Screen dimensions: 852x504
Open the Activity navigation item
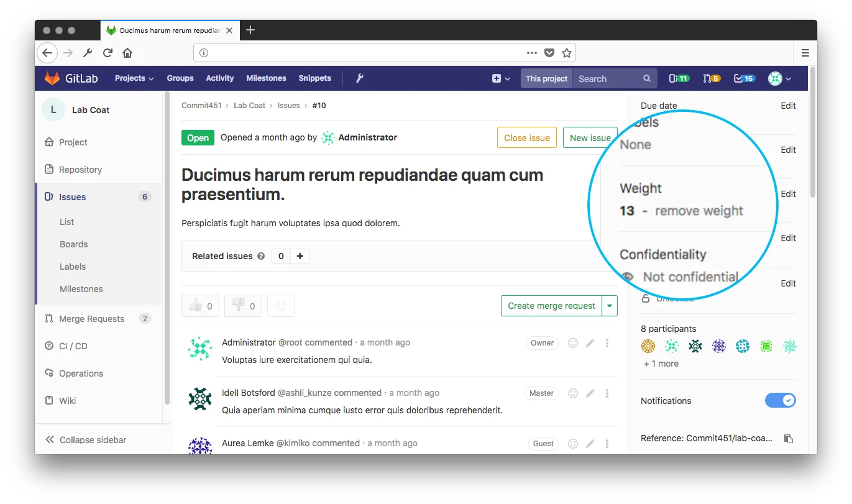(x=219, y=78)
